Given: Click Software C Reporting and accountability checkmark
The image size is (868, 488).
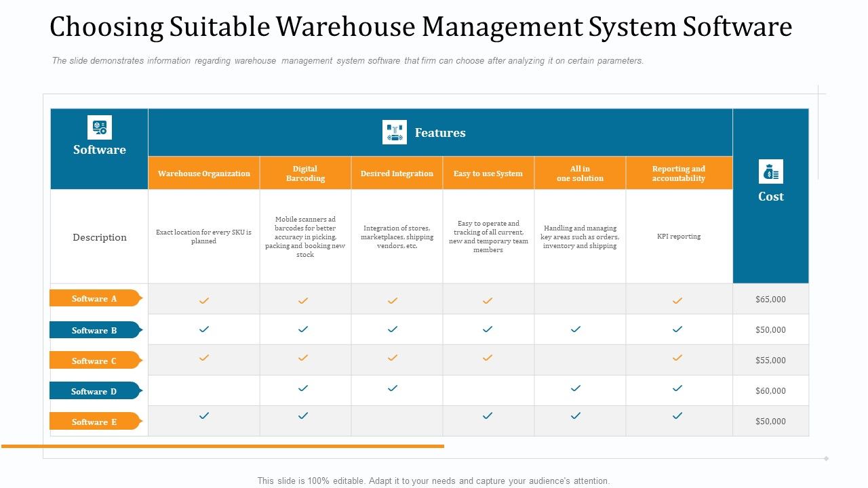Looking at the screenshot, I should pyautogui.click(x=677, y=358).
